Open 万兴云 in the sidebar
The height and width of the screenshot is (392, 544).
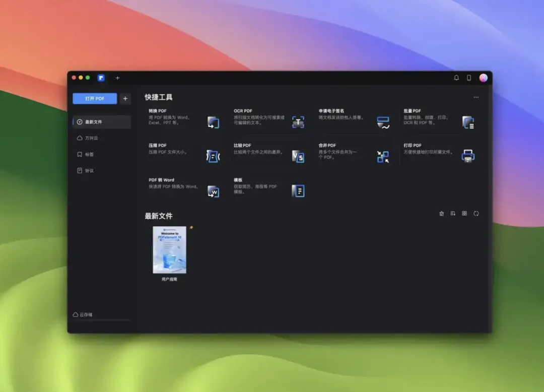[x=102, y=138]
